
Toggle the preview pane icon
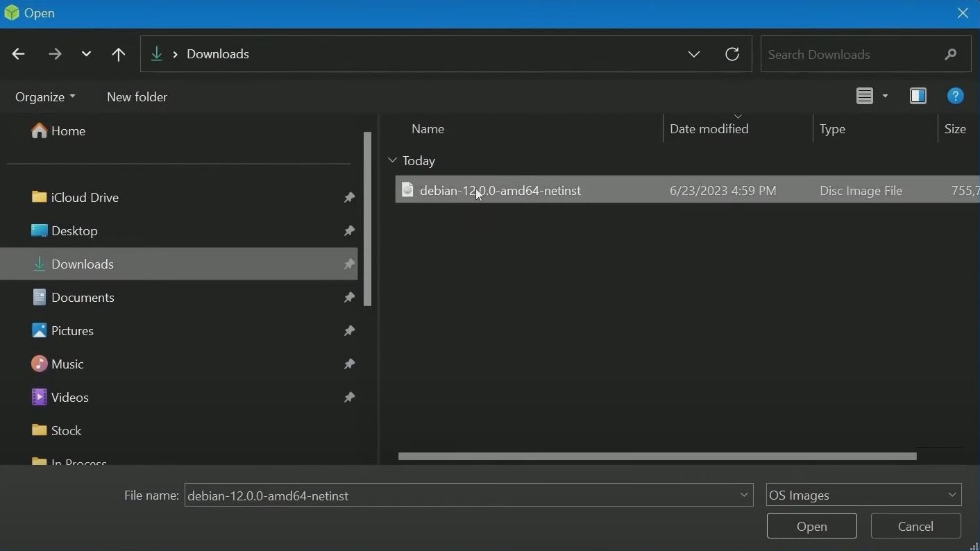[x=918, y=96]
